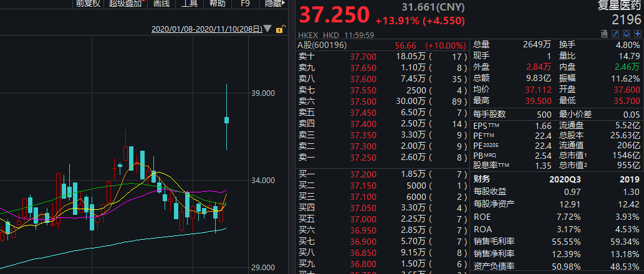Click the 2019 finance column header

pos(630,179)
